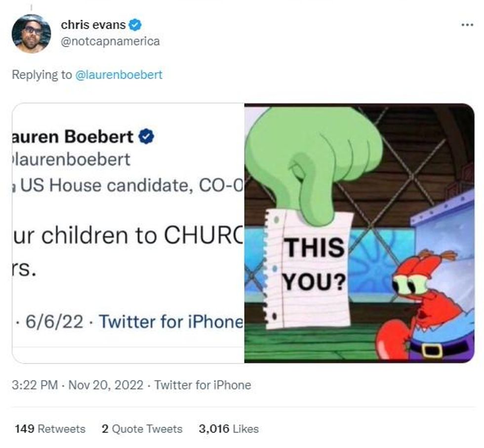484x448 pixels.
Task: Click the 'chris evans' display name
Action: (x=93, y=24)
